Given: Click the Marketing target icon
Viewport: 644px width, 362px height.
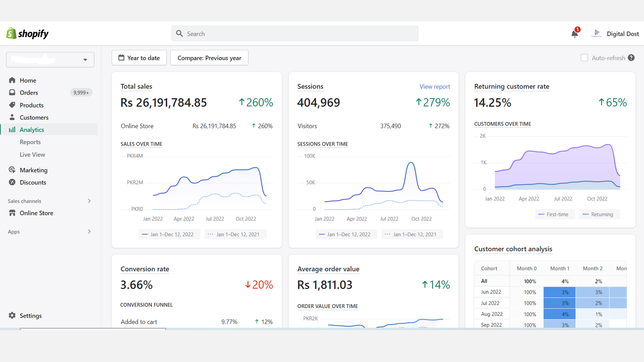Looking at the screenshot, I should (x=12, y=170).
